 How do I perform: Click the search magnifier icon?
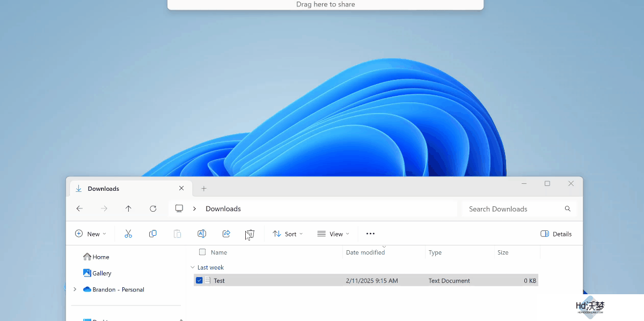tap(568, 208)
